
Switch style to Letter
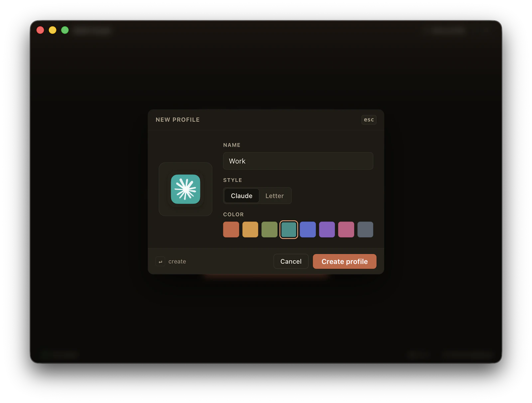[275, 196]
